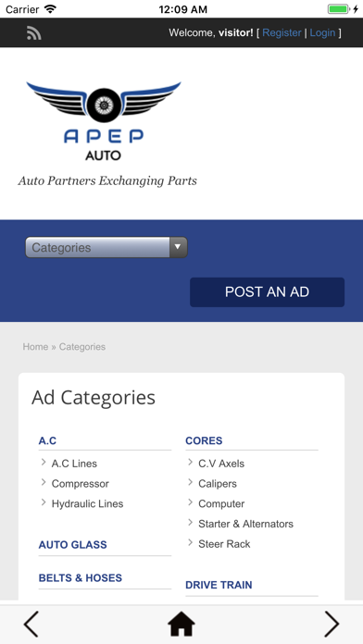Click the chevron beside Steer Rack
Screen dimensions: 363x644
point(191,543)
